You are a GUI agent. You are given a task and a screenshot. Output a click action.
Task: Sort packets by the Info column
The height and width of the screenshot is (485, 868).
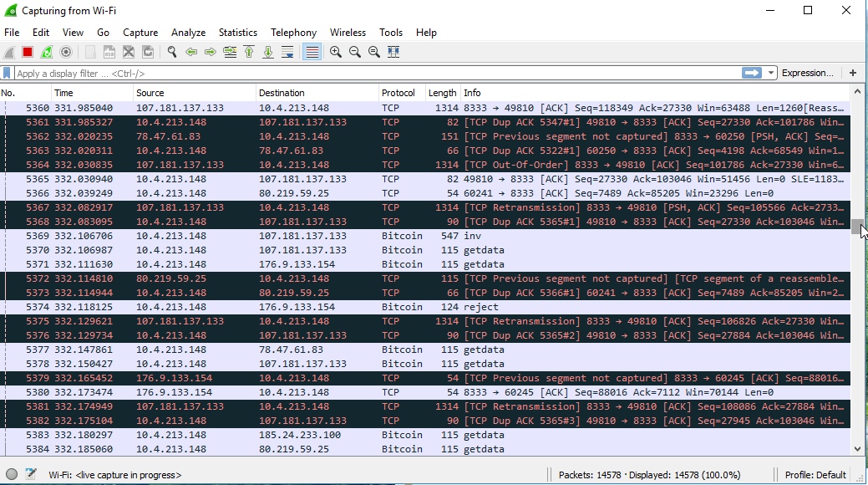pyautogui.click(x=656, y=93)
